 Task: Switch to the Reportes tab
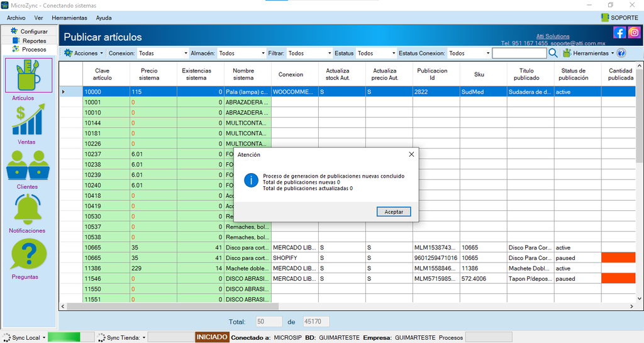pyautogui.click(x=29, y=41)
